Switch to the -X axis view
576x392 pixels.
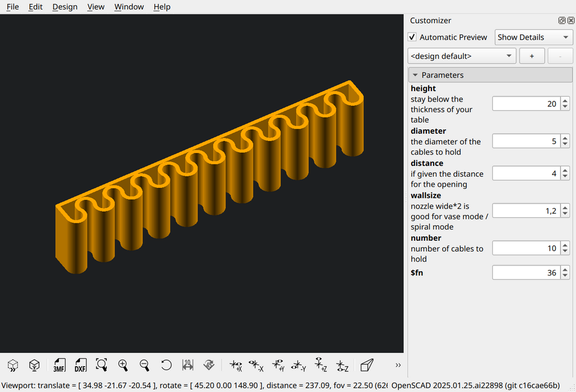pyautogui.click(x=256, y=365)
